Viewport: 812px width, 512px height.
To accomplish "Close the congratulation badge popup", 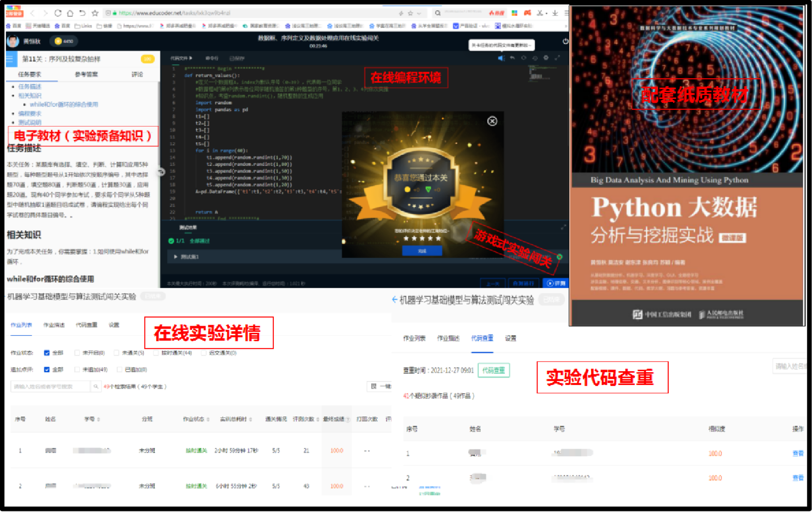I will point(492,121).
